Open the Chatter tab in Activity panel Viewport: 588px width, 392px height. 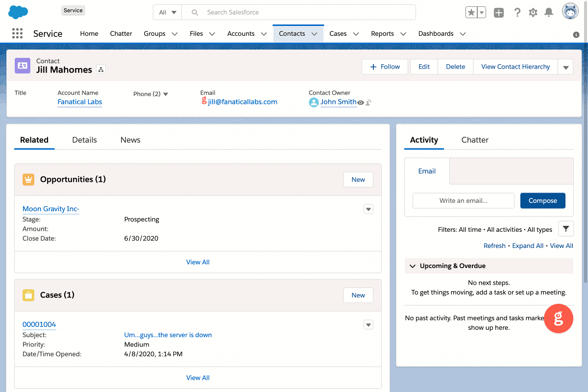(474, 140)
